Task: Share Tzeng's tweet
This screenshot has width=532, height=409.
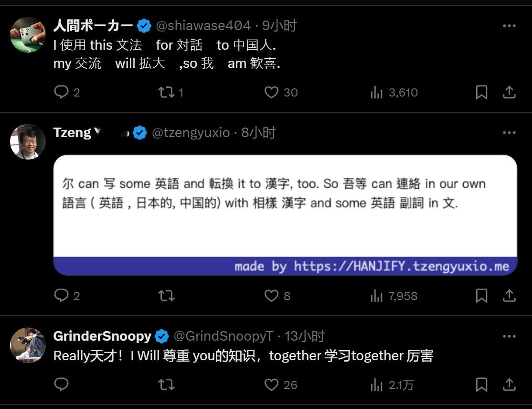Action: click(509, 296)
